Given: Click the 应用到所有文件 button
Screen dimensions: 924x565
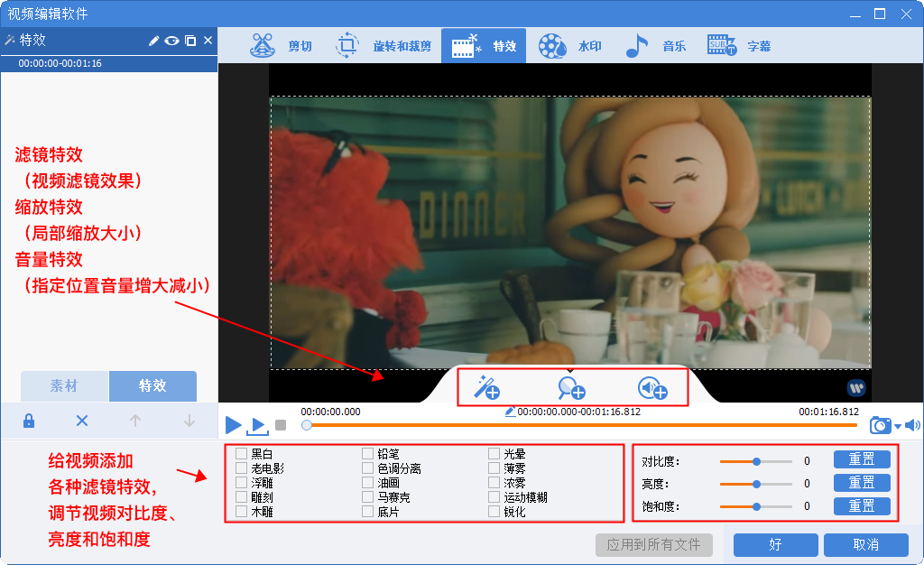Looking at the screenshot, I should coord(654,545).
